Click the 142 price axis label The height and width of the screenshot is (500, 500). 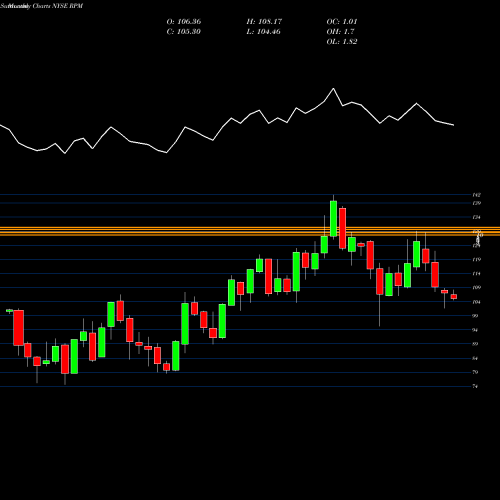(x=477, y=195)
